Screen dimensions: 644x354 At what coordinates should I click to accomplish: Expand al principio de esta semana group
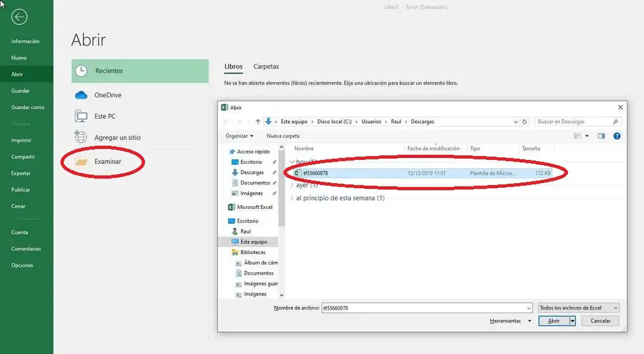click(292, 198)
